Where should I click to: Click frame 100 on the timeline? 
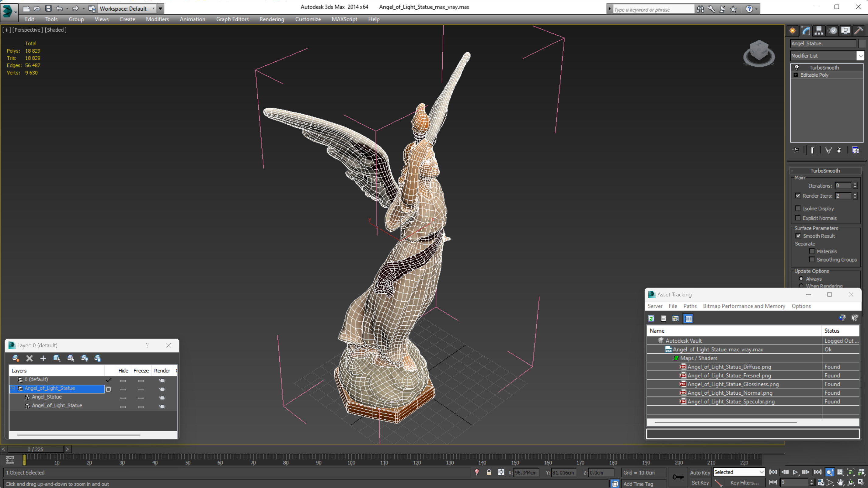[351, 458]
